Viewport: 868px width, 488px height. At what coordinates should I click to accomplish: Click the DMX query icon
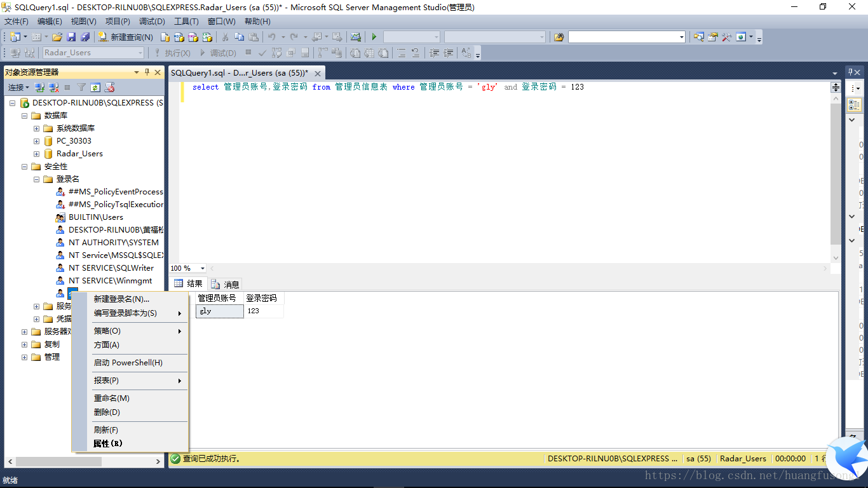click(192, 37)
